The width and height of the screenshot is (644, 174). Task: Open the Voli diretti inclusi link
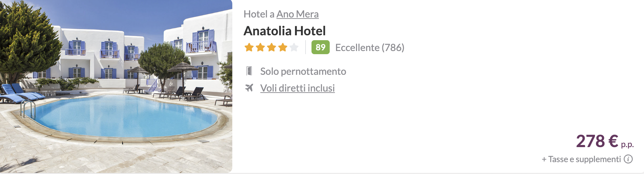[x=297, y=88]
